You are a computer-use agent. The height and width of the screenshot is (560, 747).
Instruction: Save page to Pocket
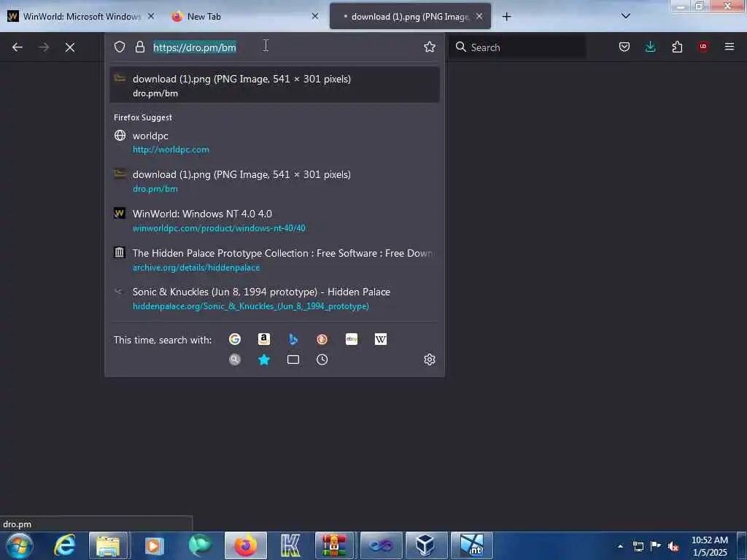pos(624,47)
